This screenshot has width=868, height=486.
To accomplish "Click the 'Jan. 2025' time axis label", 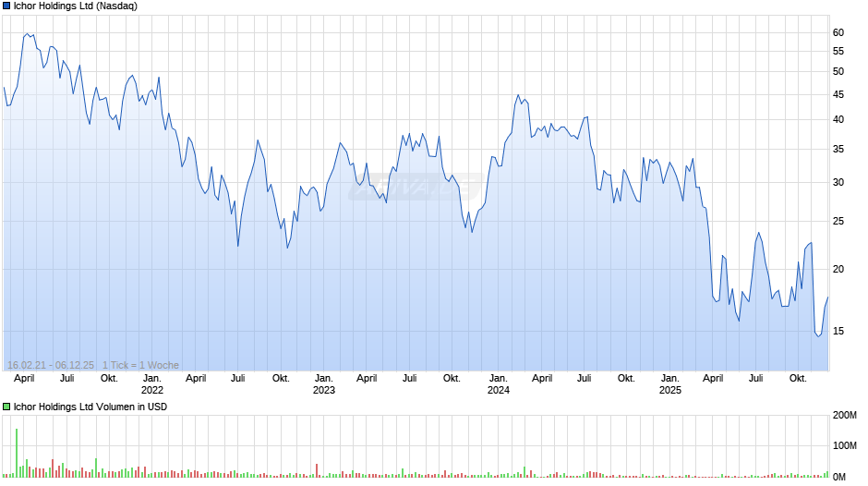I will point(669,384).
